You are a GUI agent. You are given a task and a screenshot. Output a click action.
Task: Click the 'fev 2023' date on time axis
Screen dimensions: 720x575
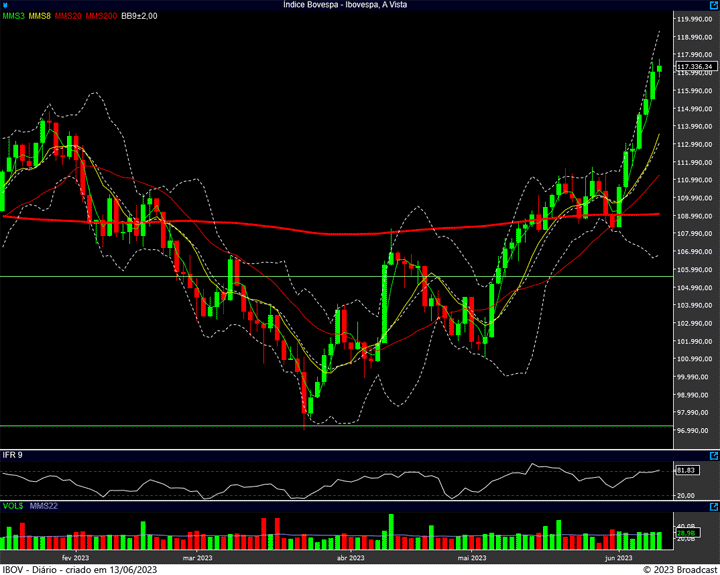coord(76,558)
